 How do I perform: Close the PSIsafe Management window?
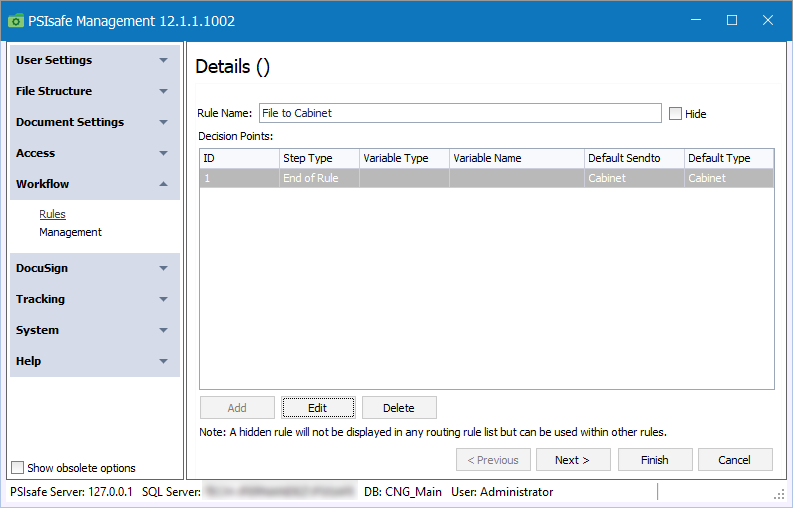[768, 20]
